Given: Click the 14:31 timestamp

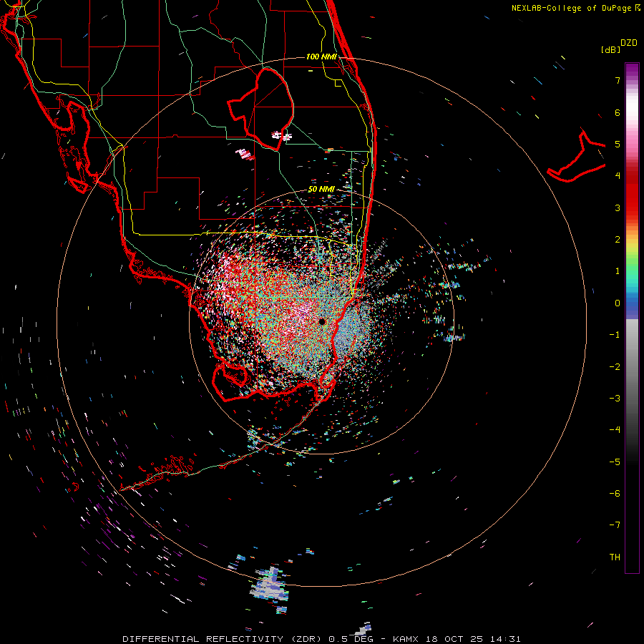Looking at the screenshot, I should pos(507,639).
